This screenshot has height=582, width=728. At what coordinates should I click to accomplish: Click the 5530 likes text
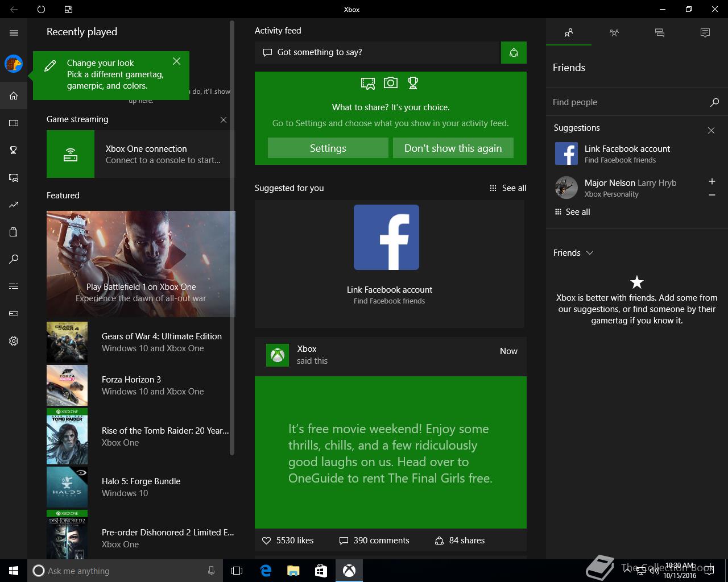pyautogui.click(x=295, y=541)
